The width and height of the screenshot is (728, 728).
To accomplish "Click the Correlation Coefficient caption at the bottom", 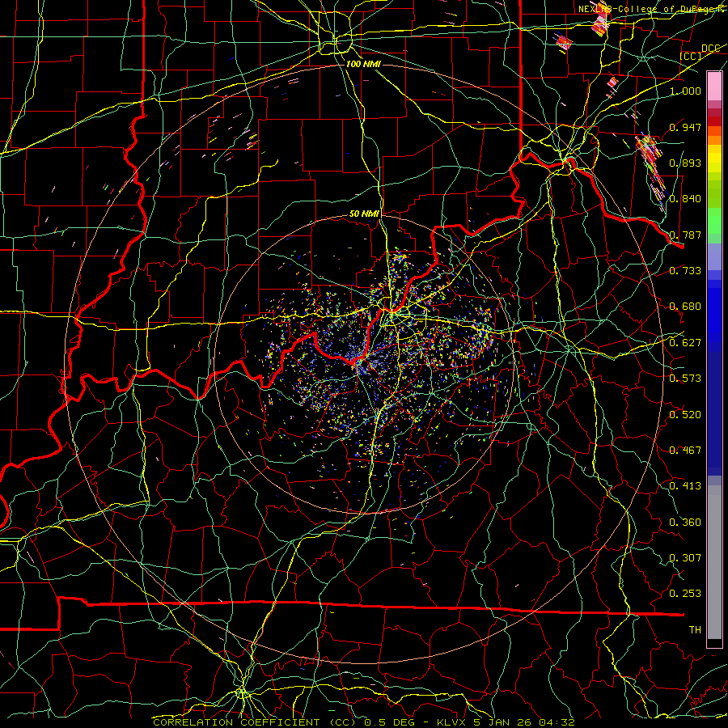I will [x=364, y=722].
